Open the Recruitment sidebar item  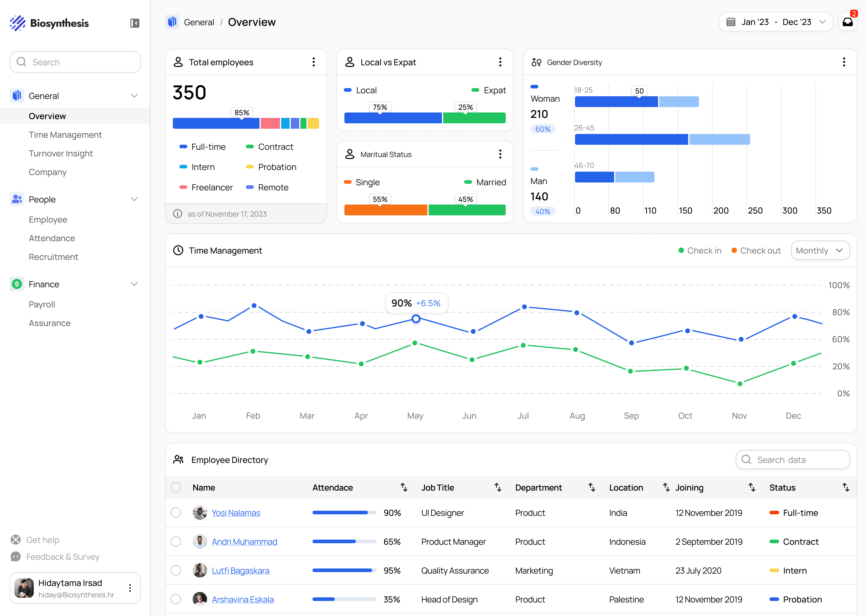point(54,257)
